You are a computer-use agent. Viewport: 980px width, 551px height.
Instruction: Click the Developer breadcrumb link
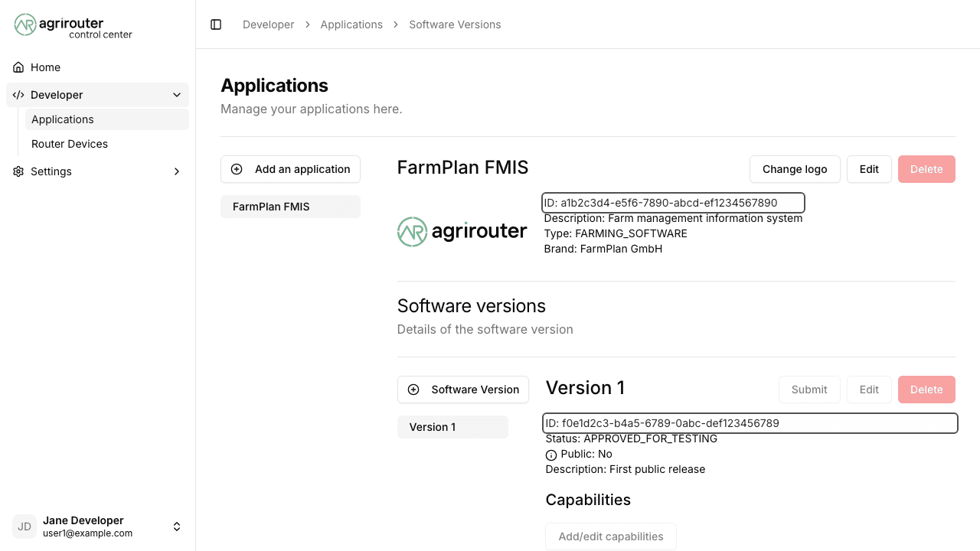pos(269,24)
